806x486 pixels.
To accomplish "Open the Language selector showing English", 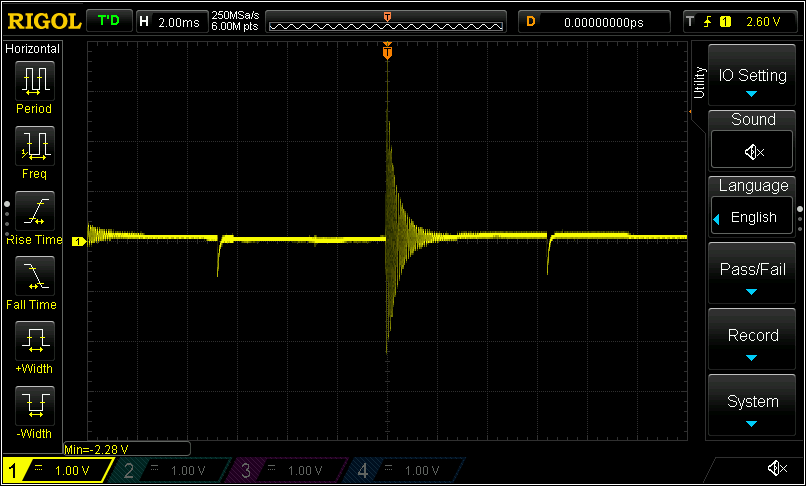I will point(752,216).
